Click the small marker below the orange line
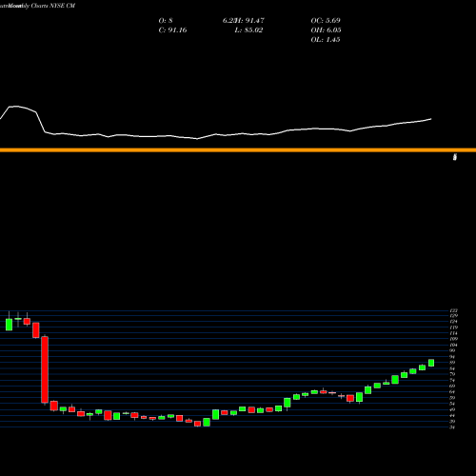The height and width of the screenshot is (476, 476). pos(455,157)
